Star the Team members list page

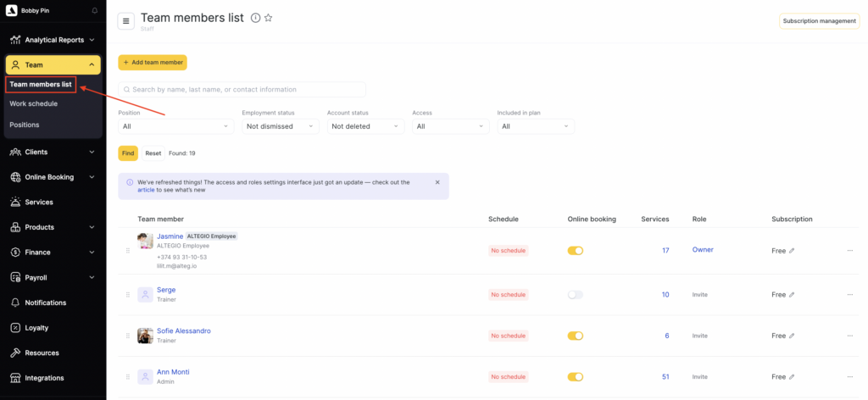coord(269,18)
